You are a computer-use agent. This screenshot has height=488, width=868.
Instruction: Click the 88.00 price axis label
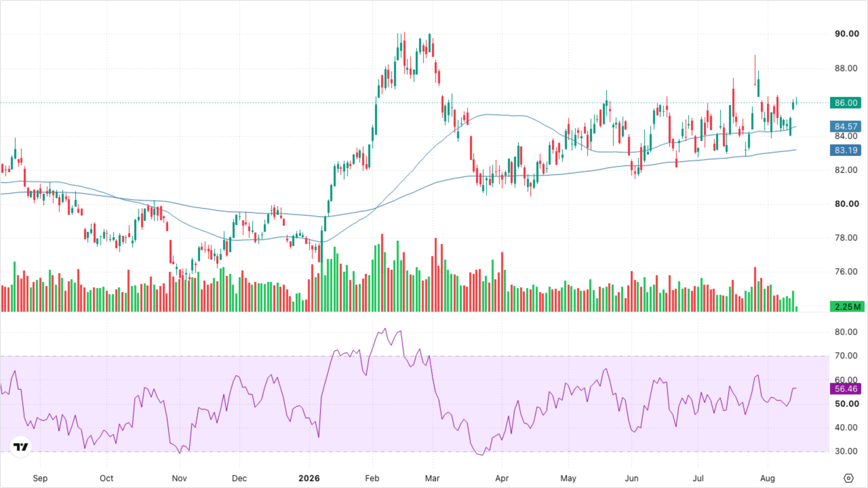846,68
